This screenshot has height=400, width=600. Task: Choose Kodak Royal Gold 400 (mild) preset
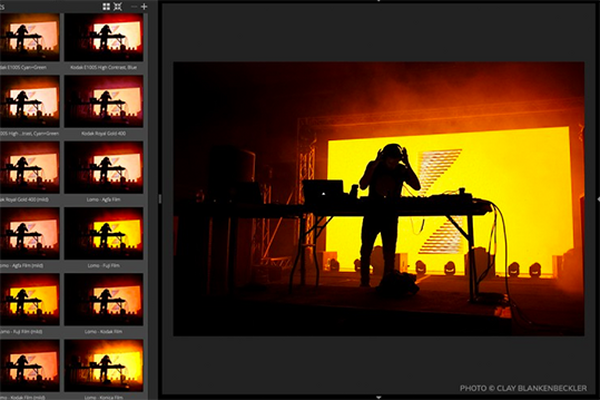click(30, 167)
